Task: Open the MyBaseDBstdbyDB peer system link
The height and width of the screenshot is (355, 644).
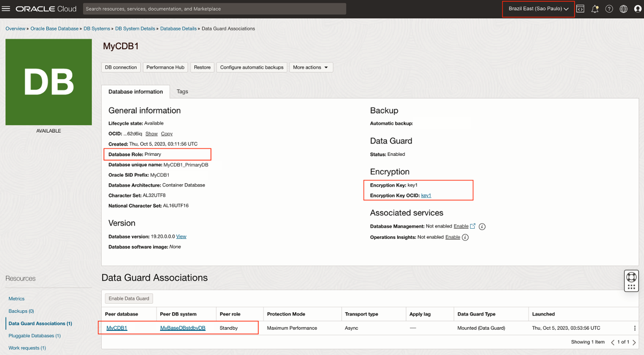Action: (x=183, y=328)
